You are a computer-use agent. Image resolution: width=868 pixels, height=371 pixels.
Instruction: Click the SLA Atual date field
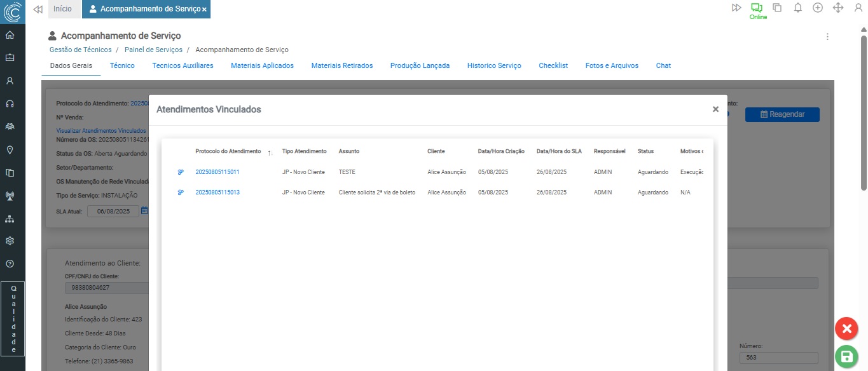click(113, 212)
